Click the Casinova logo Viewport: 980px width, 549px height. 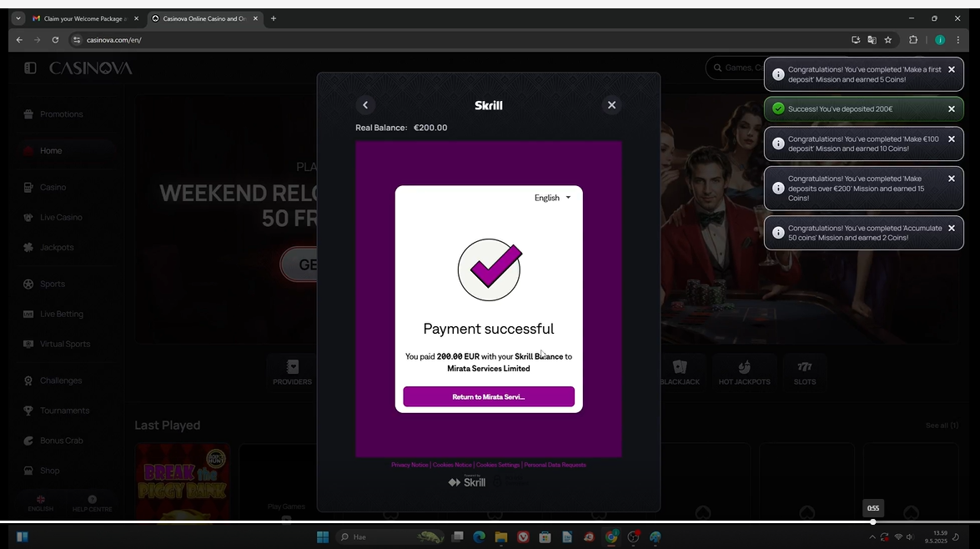[91, 68]
